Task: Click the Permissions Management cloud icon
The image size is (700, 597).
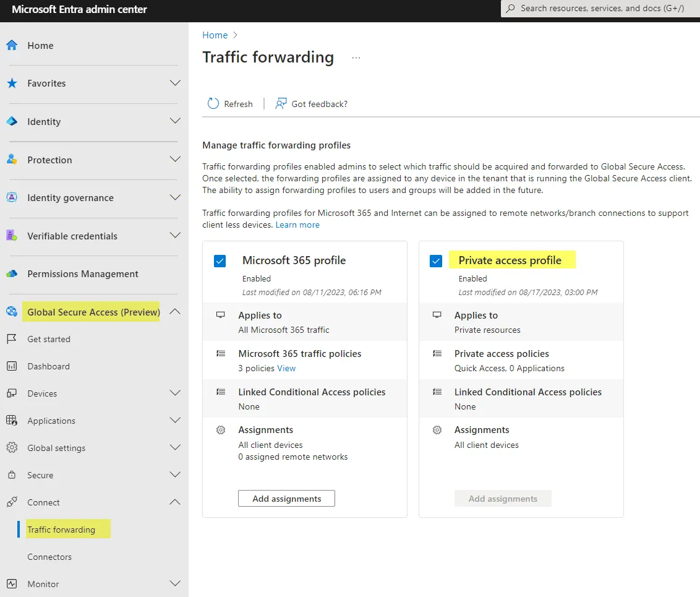Action: point(12,274)
